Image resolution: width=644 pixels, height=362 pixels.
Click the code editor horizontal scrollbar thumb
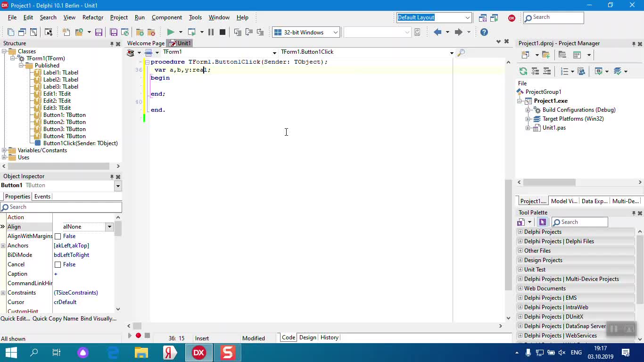[x=137, y=326]
